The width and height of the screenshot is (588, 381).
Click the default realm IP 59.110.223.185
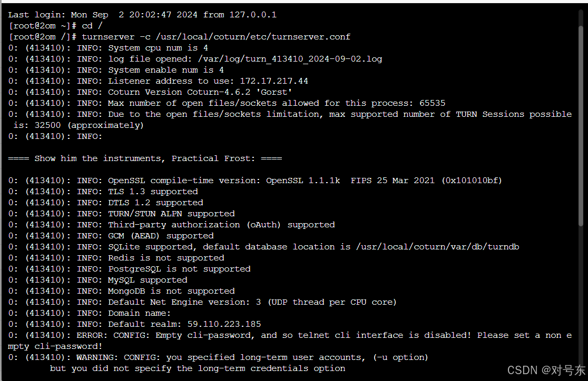(x=224, y=324)
